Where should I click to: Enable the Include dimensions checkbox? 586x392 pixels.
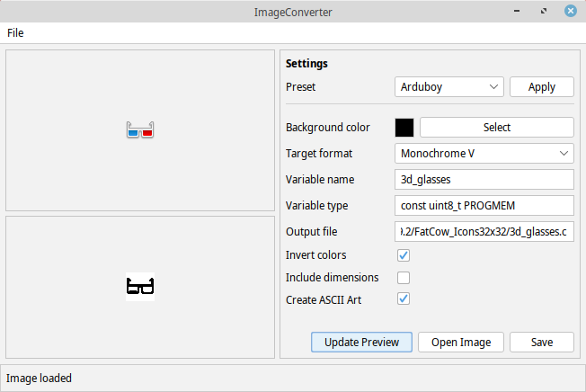point(404,278)
